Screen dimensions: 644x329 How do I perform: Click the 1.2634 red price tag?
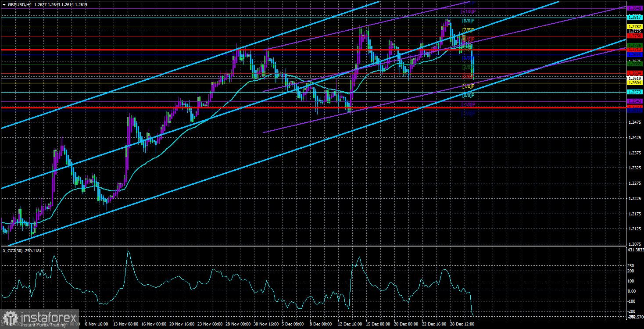click(635, 73)
